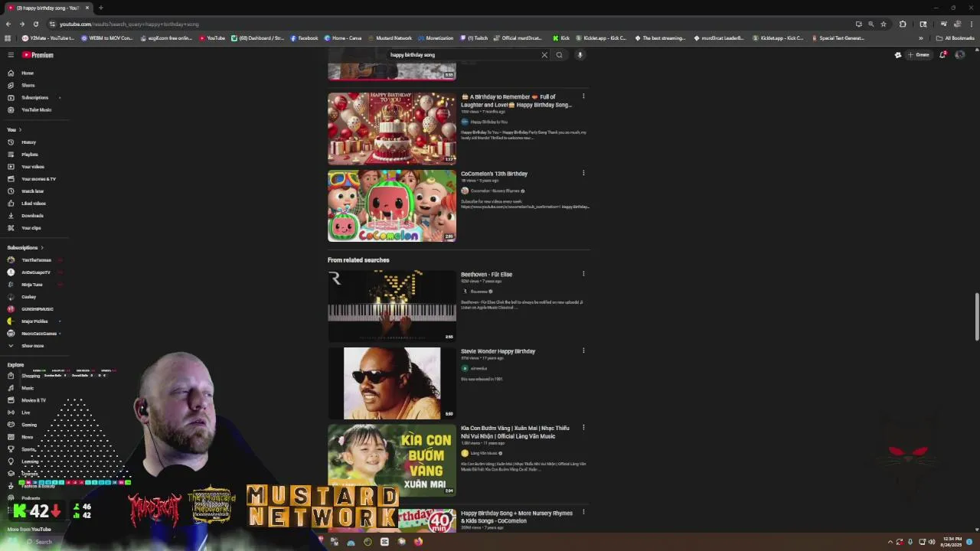The width and height of the screenshot is (980, 551).
Task: Open Your videos in sidebar
Action: [32, 167]
